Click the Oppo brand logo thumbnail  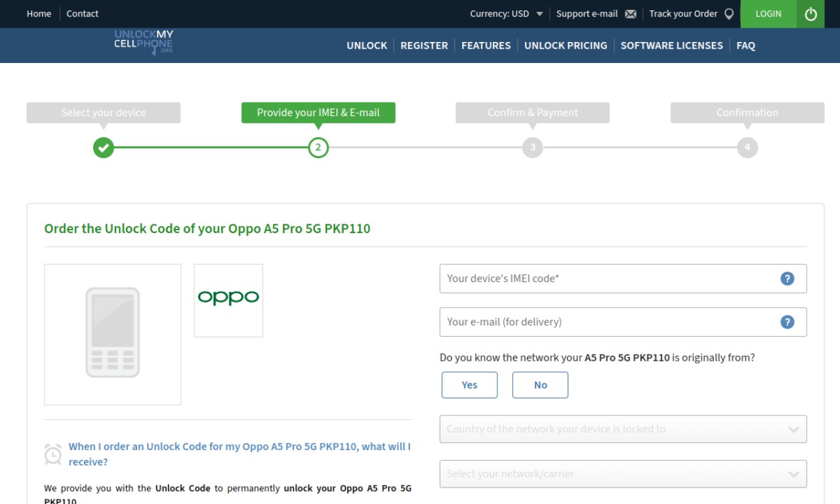pos(228,301)
